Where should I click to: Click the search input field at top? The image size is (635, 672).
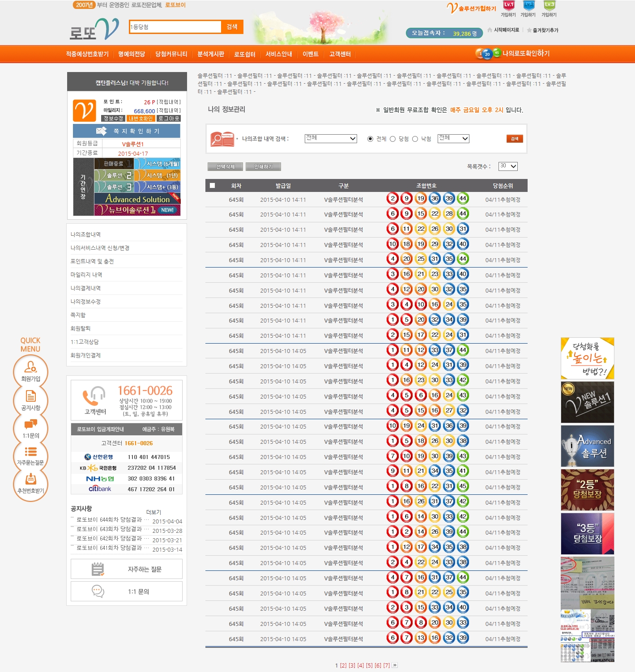[175, 27]
